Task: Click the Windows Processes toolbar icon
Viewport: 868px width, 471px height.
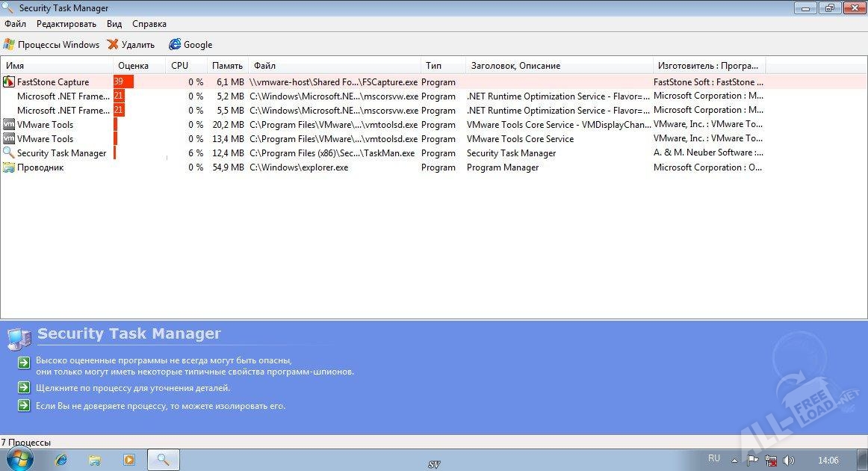Action: [x=9, y=45]
